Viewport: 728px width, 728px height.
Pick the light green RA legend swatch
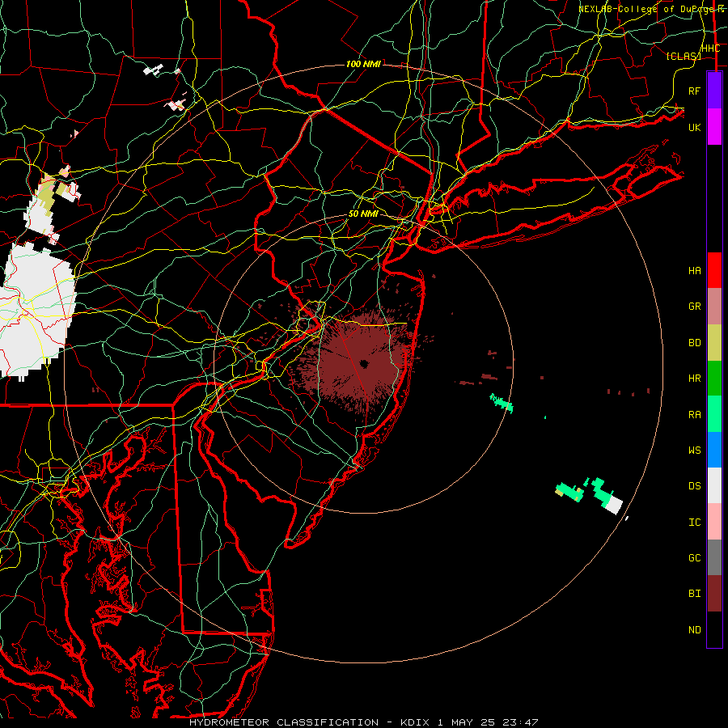[714, 414]
